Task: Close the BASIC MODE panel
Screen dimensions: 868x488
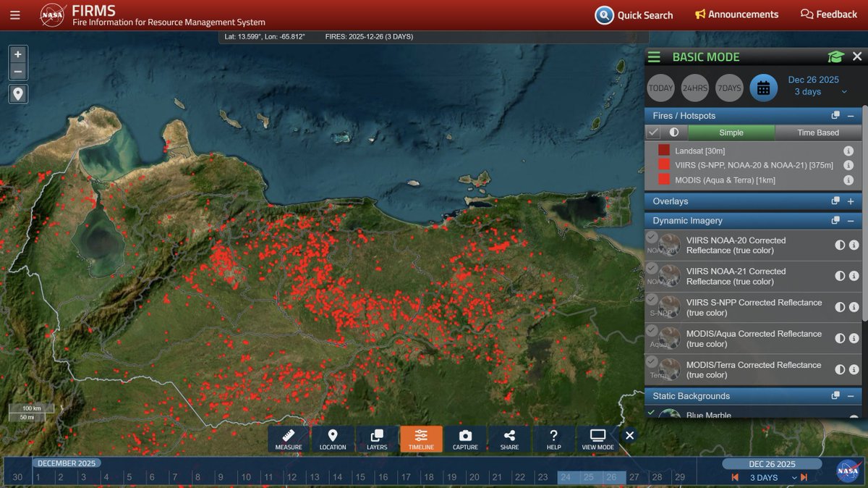Action: pos(857,56)
